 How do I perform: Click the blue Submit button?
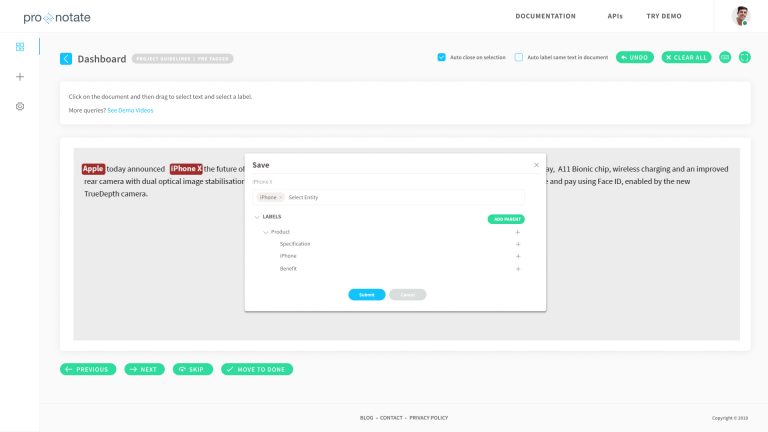[366, 295]
